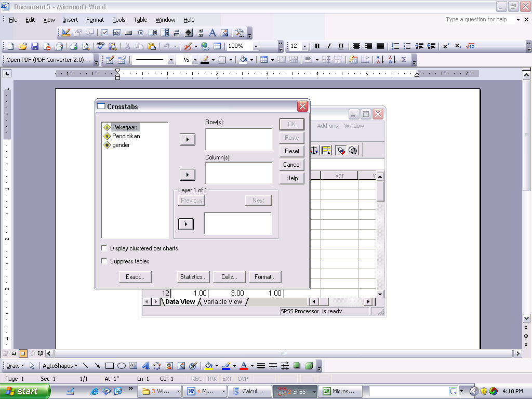Open the Table menu
Viewport: 532px width, 399px height.
(140, 20)
